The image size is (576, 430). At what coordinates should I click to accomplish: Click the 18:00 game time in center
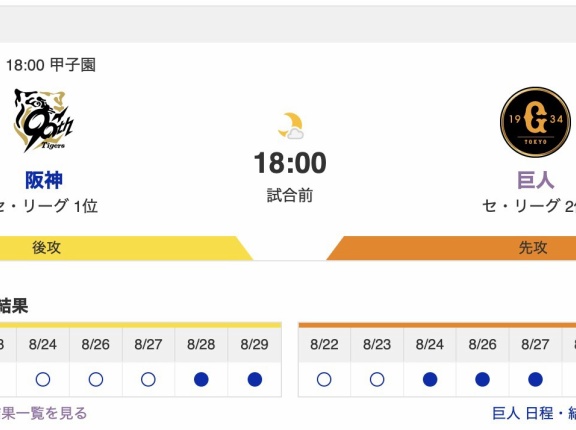(x=290, y=163)
